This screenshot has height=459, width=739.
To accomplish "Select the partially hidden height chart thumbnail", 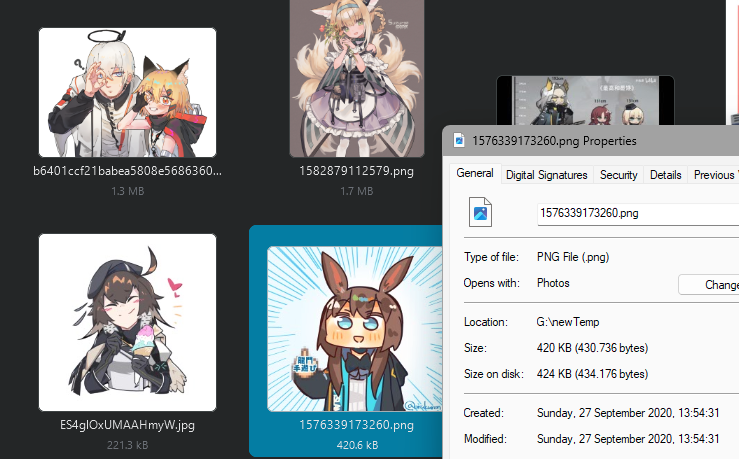I will coord(585,100).
